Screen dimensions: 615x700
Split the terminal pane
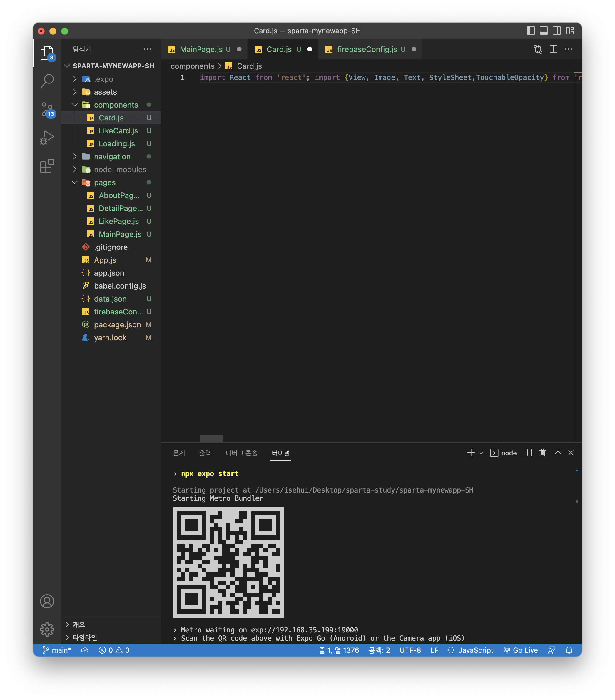click(528, 453)
